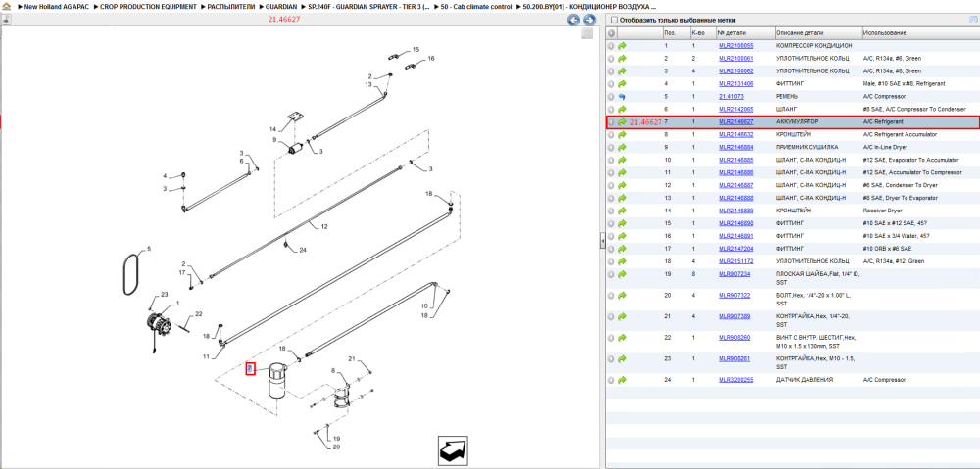This screenshot has width=980, height=469.
Task: Open GUARDIAN breadcrumb level
Action: [280, 6]
